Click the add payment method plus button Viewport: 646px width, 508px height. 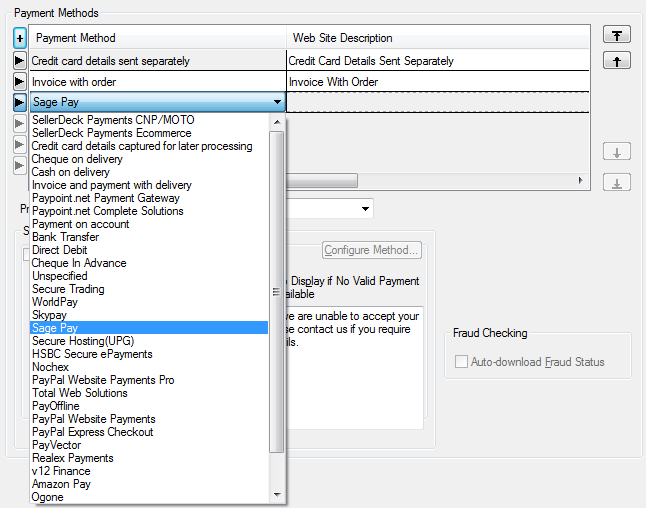20,38
